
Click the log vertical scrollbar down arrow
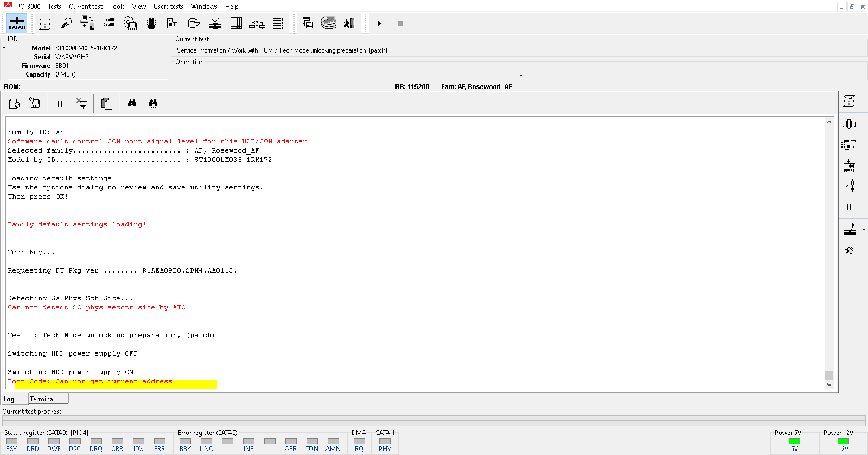pos(829,385)
